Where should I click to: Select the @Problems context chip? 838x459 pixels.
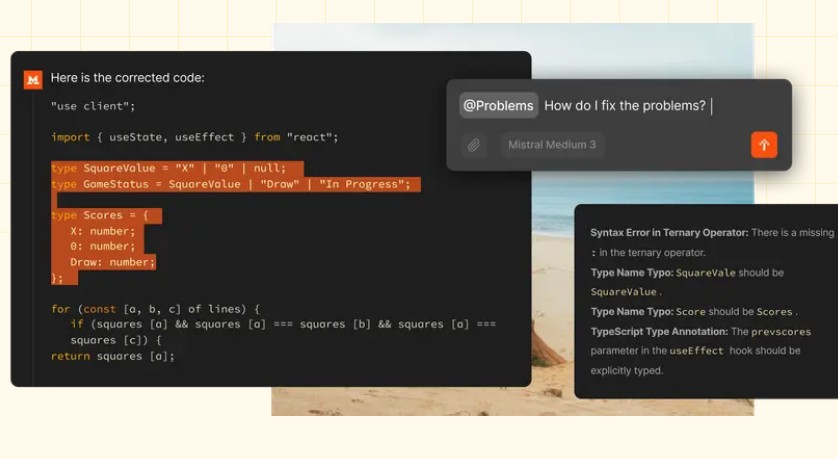tap(498, 105)
